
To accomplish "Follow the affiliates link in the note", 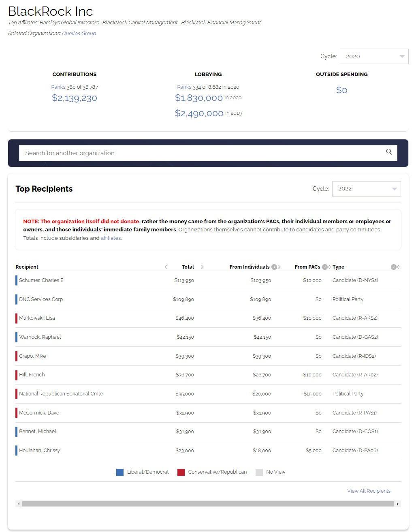I will (x=111, y=238).
